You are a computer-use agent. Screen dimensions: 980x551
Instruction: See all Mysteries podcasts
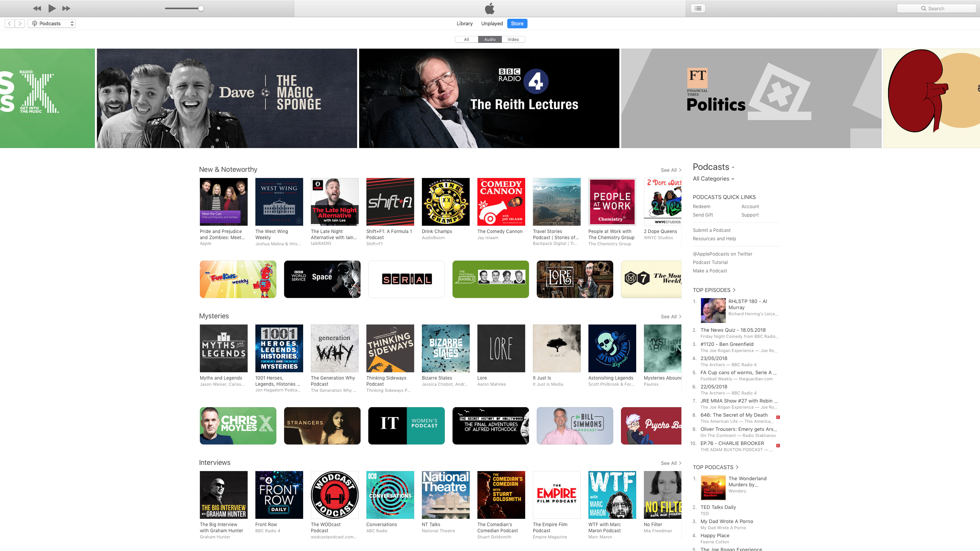[x=671, y=317]
